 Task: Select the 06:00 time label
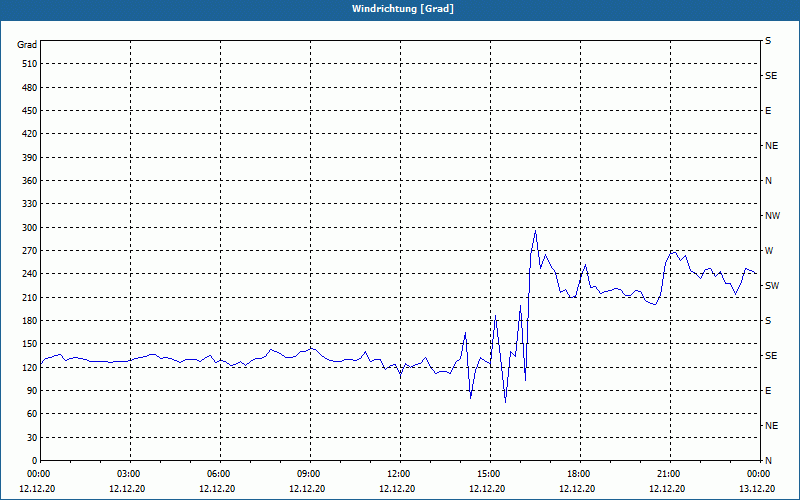pyautogui.click(x=220, y=474)
